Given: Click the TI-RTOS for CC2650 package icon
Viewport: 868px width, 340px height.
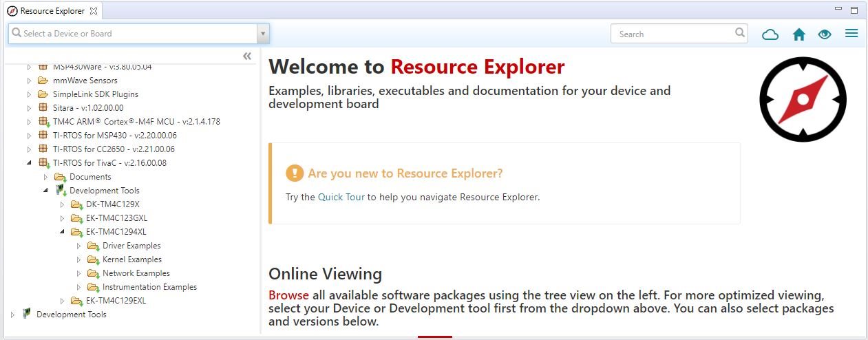Looking at the screenshot, I should coord(43,149).
